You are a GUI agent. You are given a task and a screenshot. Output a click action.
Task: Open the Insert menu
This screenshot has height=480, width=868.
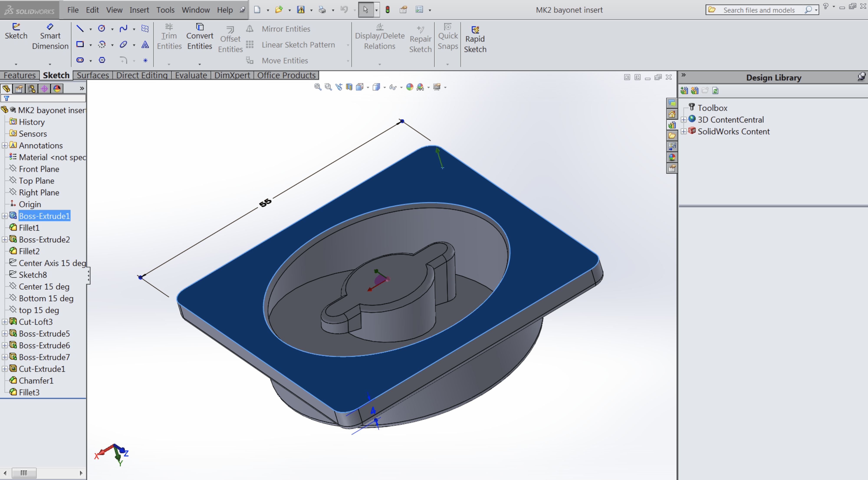(139, 10)
